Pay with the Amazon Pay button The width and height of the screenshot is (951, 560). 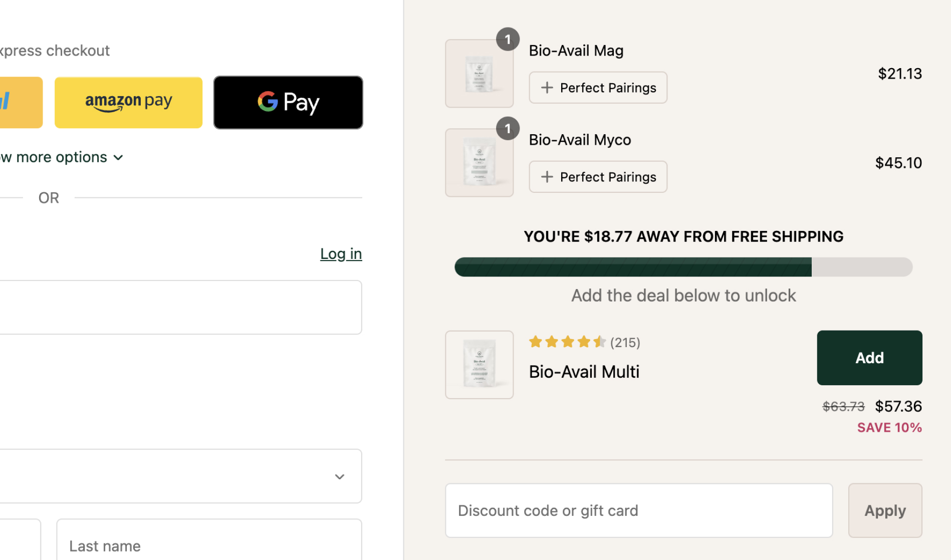point(128,103)
